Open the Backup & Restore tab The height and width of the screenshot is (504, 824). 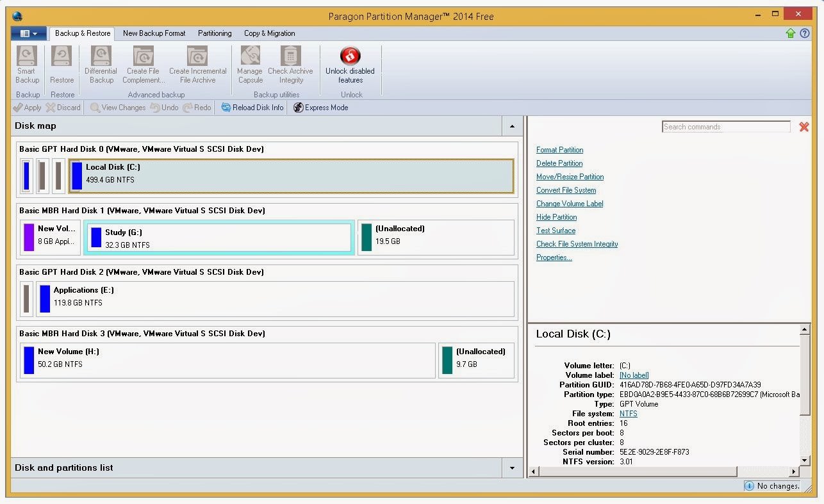click(83, 33)
